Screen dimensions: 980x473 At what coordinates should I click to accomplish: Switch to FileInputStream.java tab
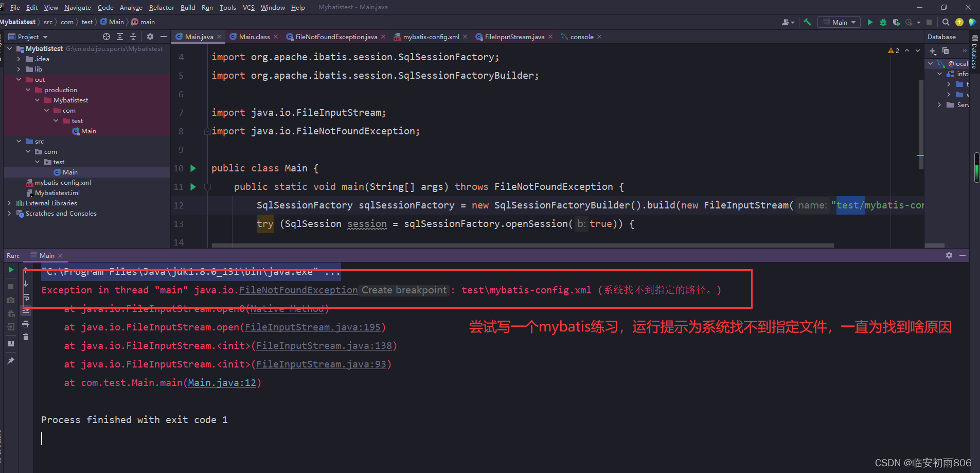click(x=514, y=37)
